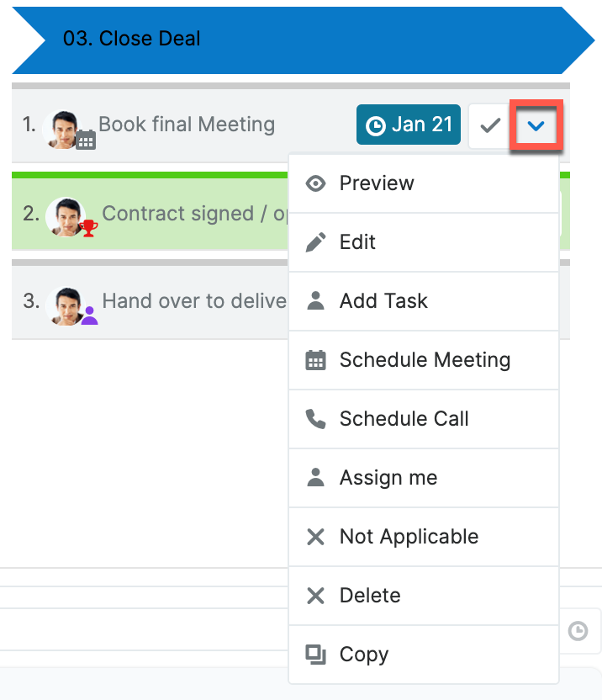Click the Copy duplicate icon
Viewport: 602px width, 700px height.
point(315,655)
